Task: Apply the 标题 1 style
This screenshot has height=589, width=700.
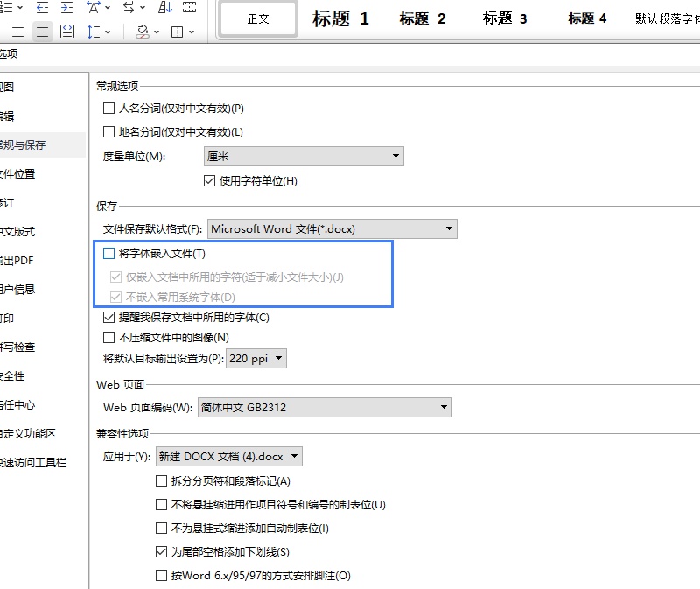Action: 341,18
